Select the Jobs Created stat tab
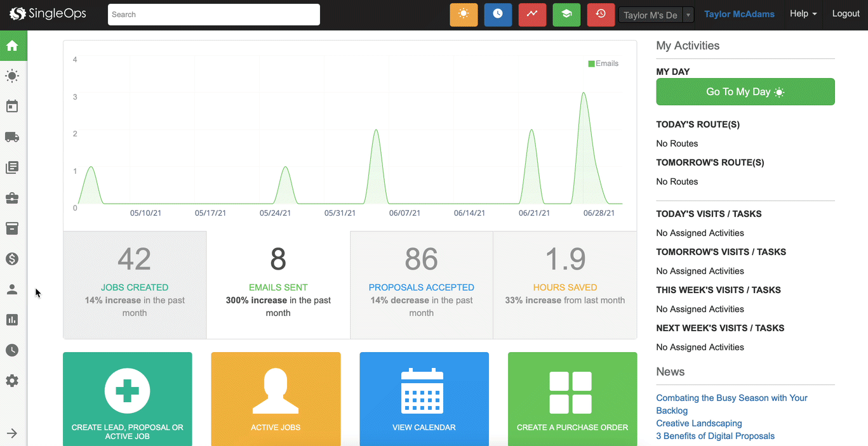The image size is (868, 446). (135, 285)
